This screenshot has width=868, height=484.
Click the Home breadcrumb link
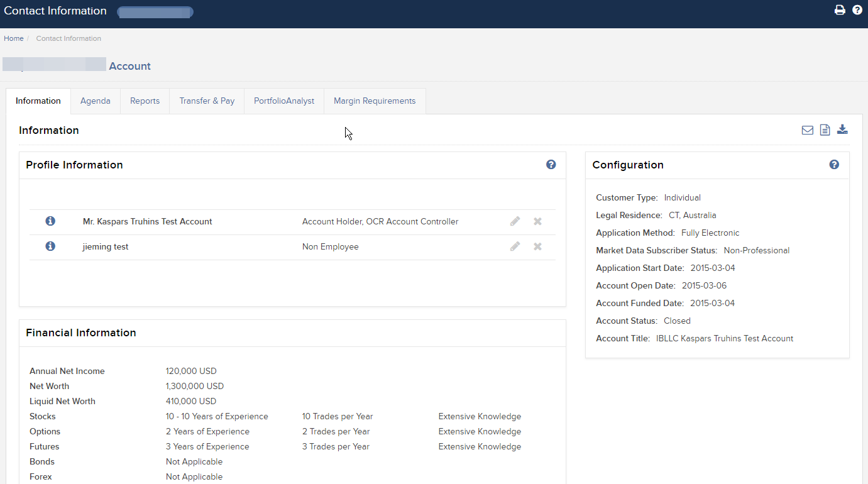(14, 38)
